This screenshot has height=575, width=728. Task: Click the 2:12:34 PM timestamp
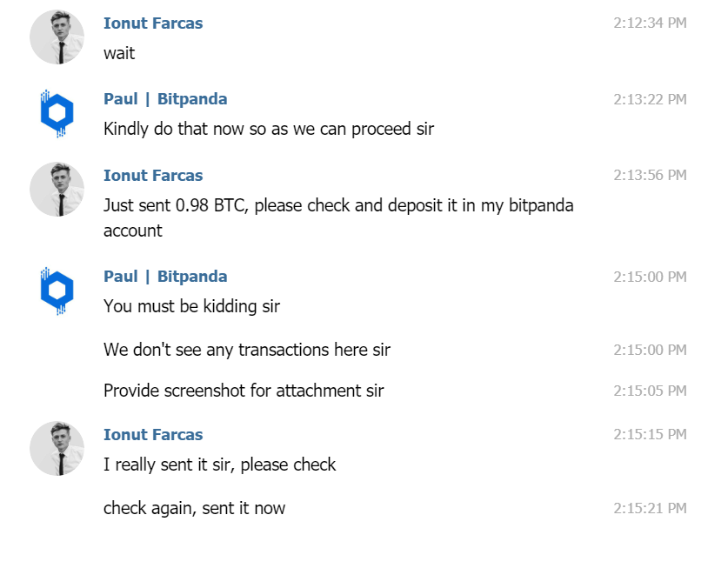click(650, 23)
